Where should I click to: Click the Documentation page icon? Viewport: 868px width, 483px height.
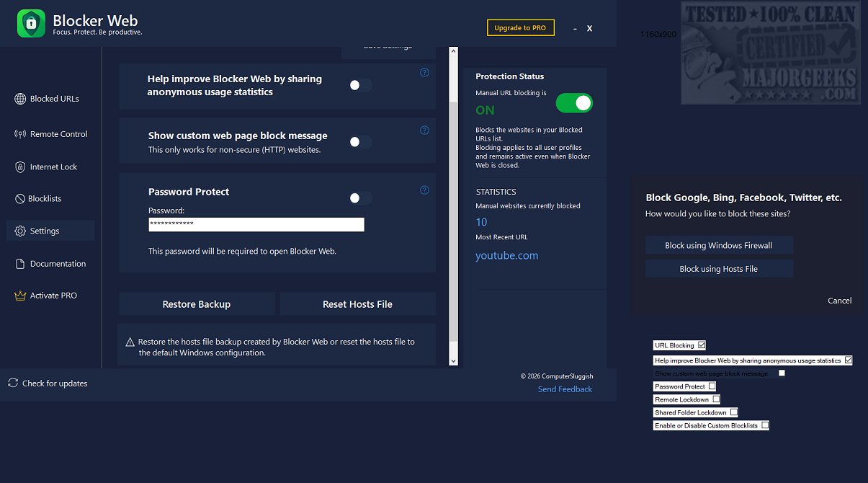tap(20, 263)
